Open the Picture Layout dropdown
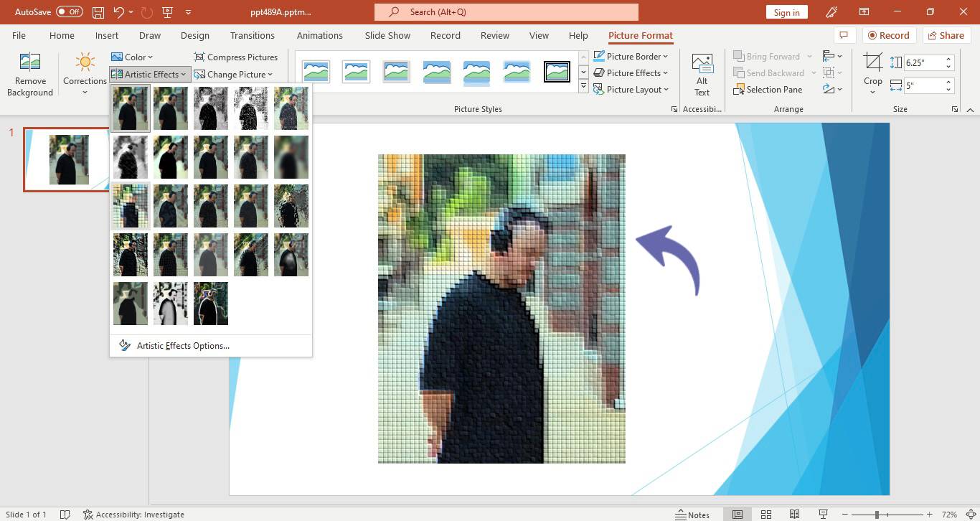This screenshot has height=521, width=980. point(631,89)
